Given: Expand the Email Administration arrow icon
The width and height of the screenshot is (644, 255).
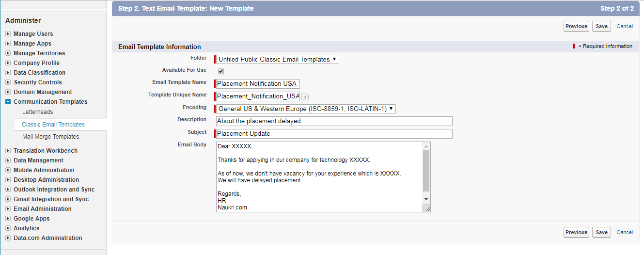Looking at the screenshot, I should [x=8, y=209].
